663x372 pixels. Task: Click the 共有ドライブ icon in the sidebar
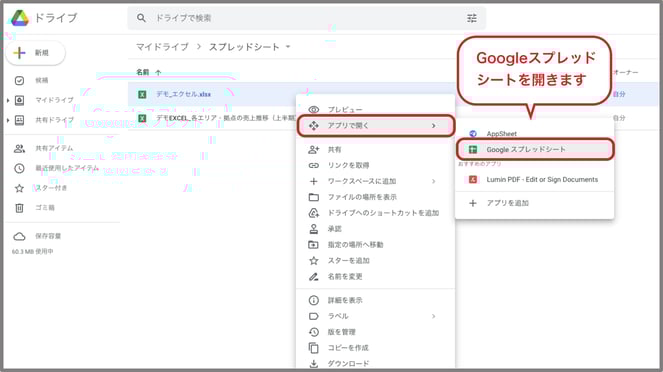coord(19,120)
